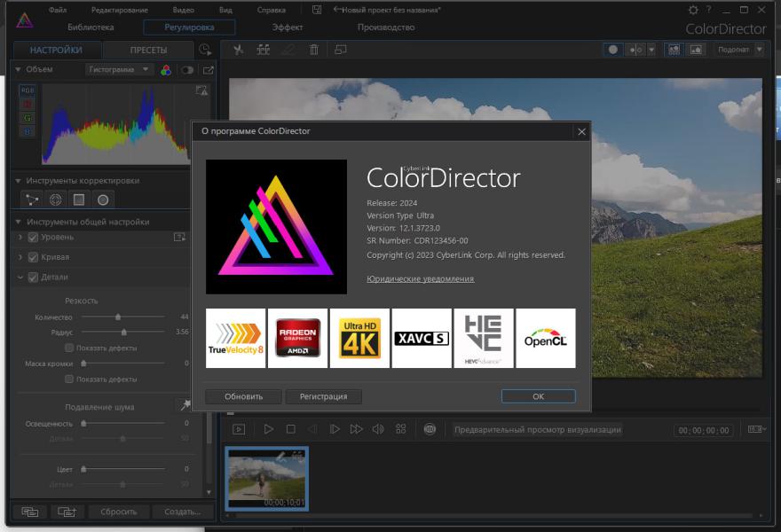Toggle the Детали checkbox
This screenshot has height=532, width=781.
click(33, 278)
